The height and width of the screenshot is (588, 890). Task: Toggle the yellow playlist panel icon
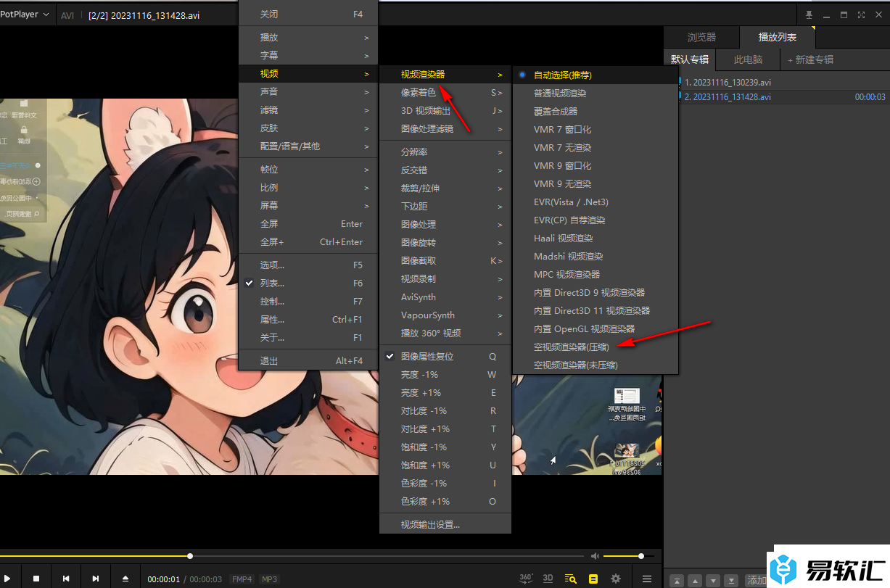click(593, 579)
